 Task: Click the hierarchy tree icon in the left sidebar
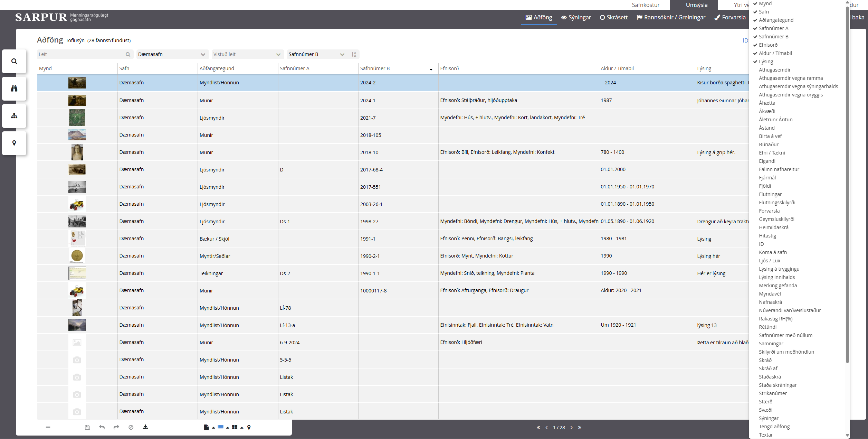(x=14, y=116)
